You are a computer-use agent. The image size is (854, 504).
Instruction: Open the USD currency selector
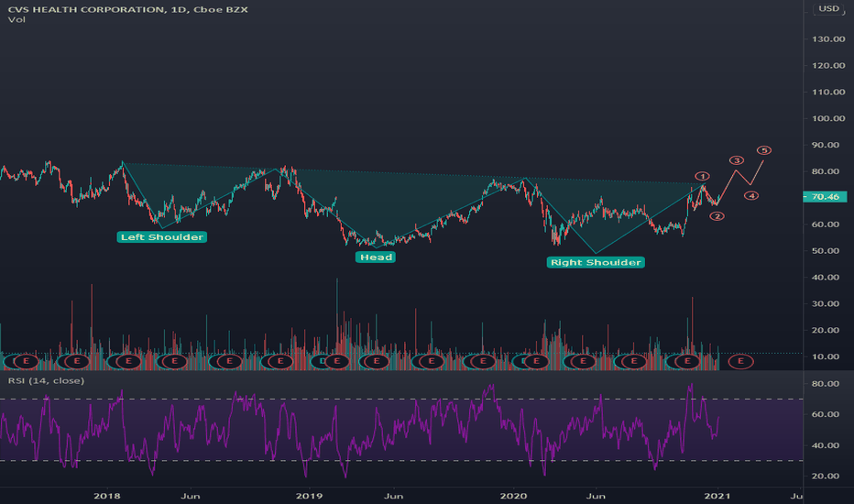[829, 9]
